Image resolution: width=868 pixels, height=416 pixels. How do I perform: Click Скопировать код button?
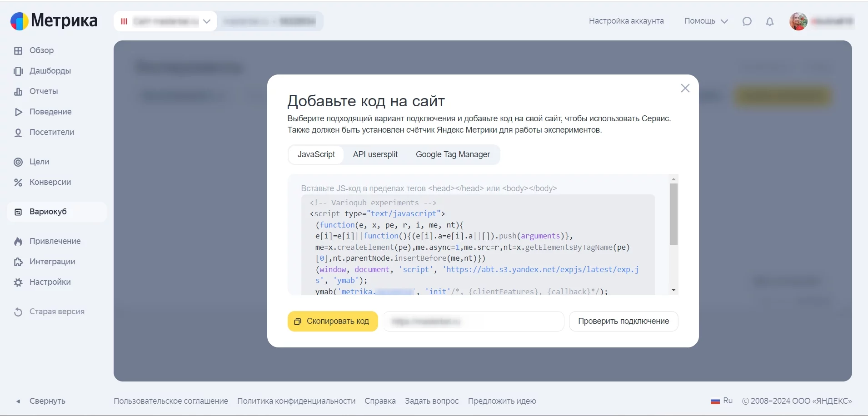pyautogui.click(x=333, y=321)
